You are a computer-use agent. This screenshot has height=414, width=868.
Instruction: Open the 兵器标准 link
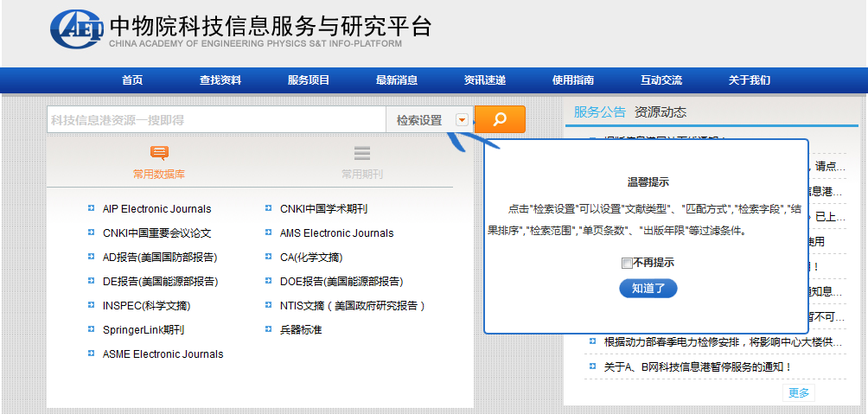pos(301,330)
